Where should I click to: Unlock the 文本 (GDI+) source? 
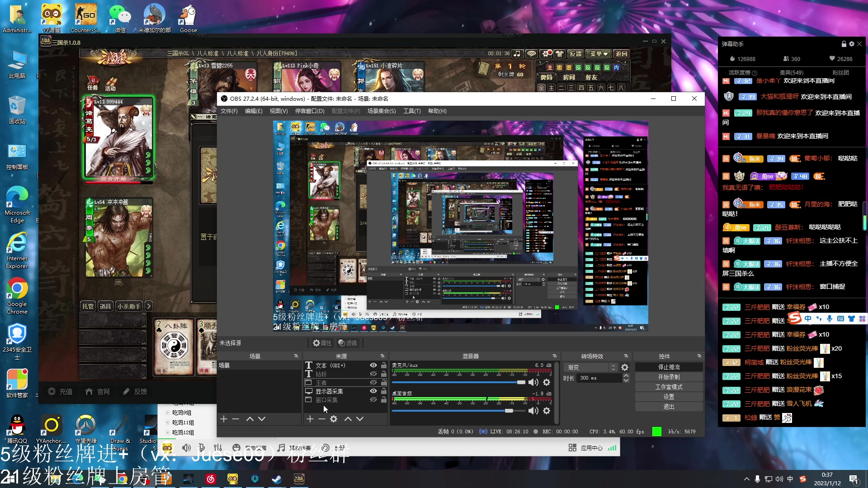pyautogui.click(x=384, y=365)
